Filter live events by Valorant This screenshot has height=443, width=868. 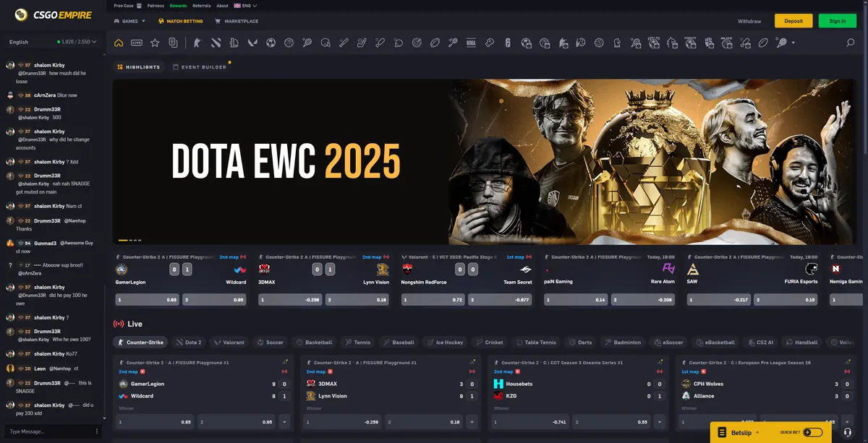pos(229,343)
